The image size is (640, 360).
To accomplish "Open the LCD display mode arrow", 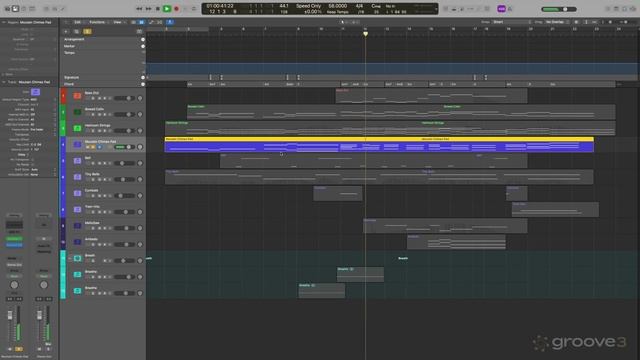I will point(436,9).
